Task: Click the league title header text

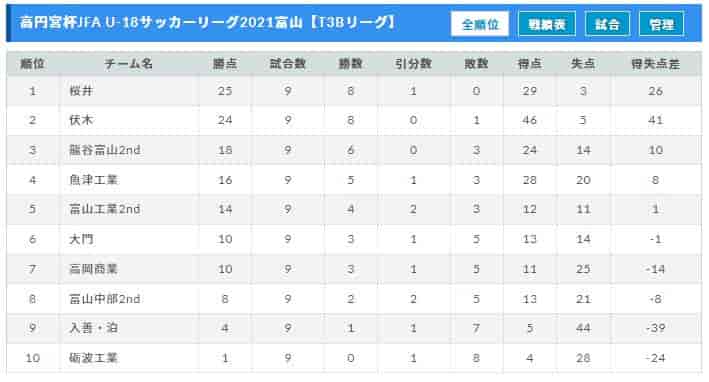Action: [208, 22]
